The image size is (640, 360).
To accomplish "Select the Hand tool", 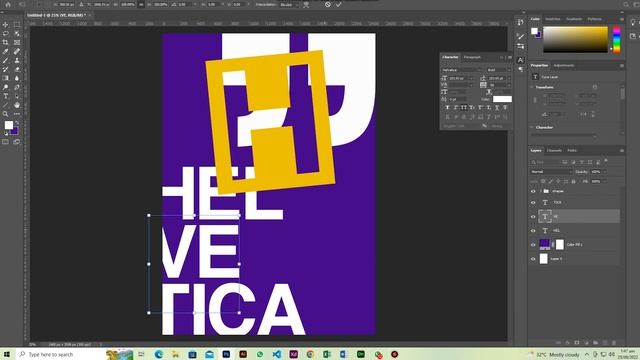I will click(17, 105).
